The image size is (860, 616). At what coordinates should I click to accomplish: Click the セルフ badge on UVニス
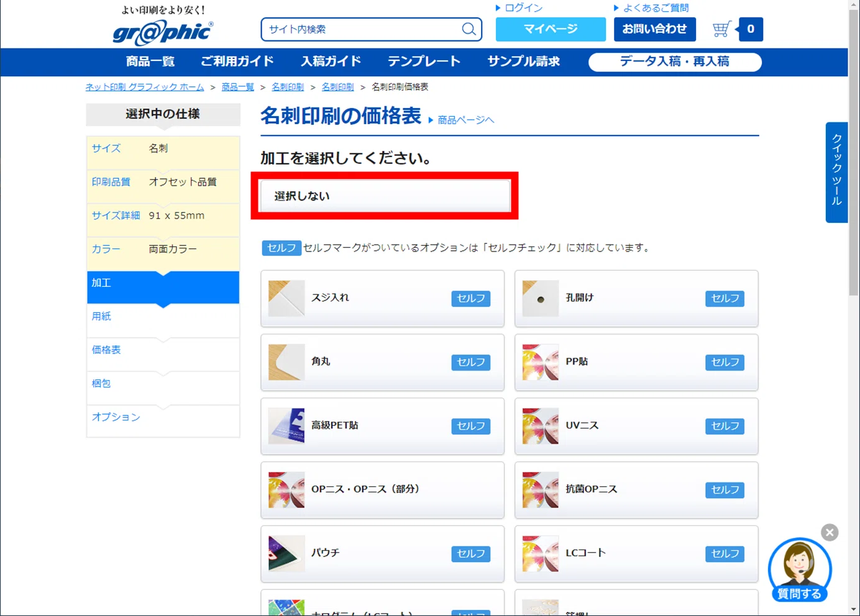tap(725, 426)
